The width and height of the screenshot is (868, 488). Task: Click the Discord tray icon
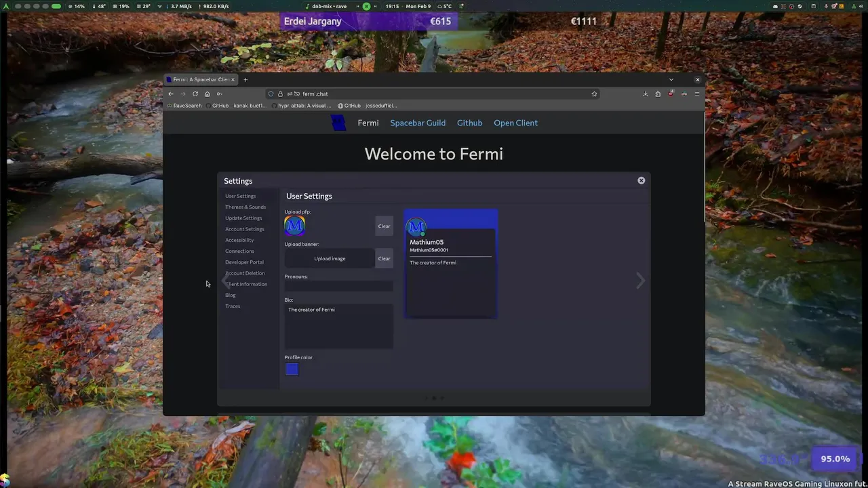[x=776, y=6]
